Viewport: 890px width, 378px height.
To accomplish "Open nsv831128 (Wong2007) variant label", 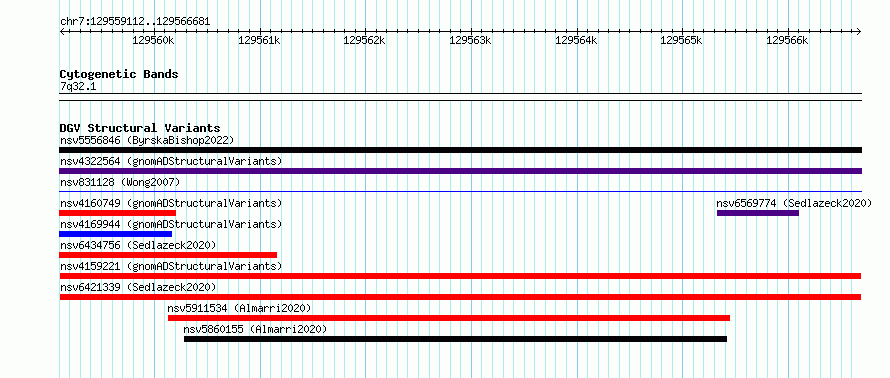I will click(120, 182).
